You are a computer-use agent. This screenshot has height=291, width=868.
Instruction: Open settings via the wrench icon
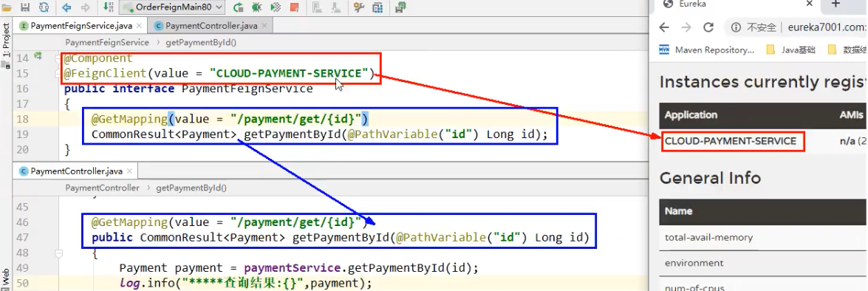(359, 7)
